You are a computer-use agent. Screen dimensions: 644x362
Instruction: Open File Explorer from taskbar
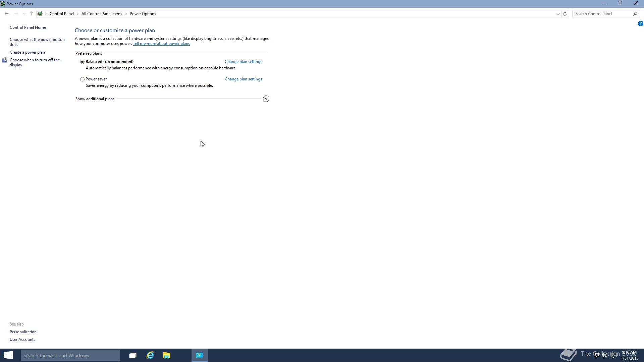pos(167,355)
